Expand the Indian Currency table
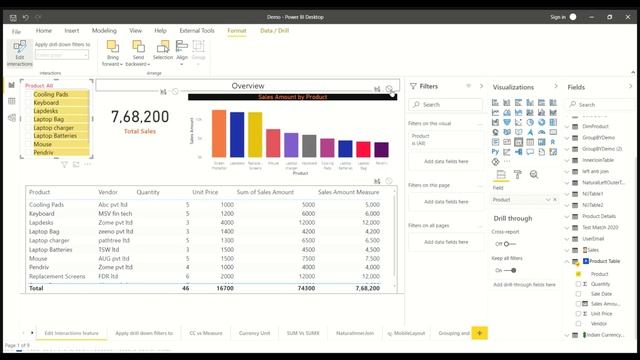The image size is (640, 360). 567,335
